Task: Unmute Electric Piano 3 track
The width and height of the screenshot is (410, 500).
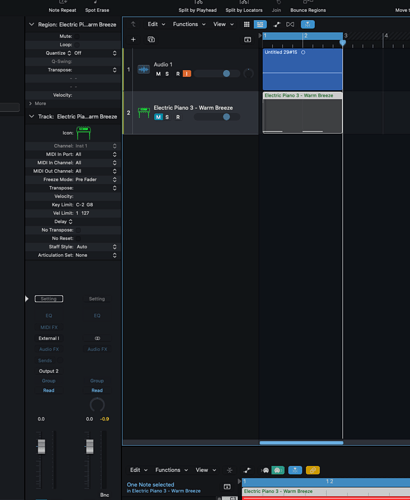Action: pos(158,117)
